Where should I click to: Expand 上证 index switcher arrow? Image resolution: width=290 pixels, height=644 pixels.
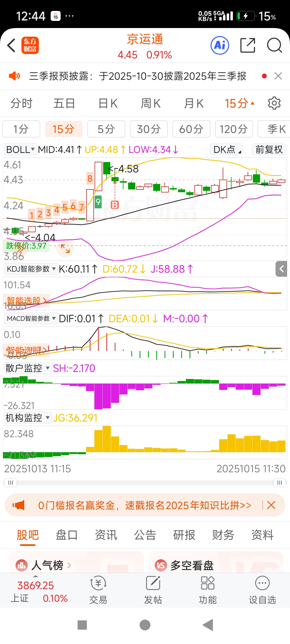coord(36,576)
